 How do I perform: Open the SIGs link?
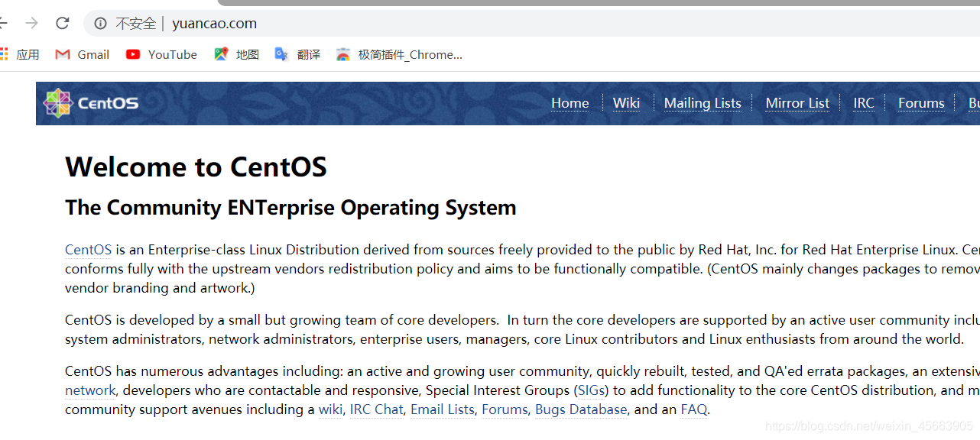point(592,390)
